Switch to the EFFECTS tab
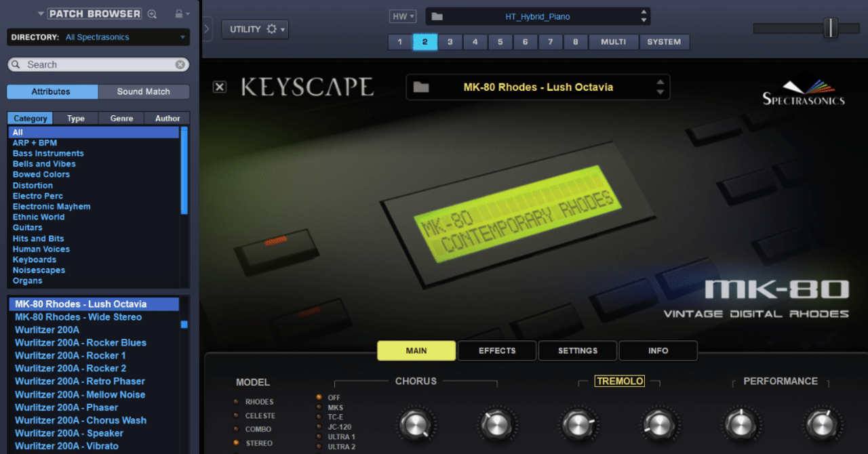This screenshot has height=454, width=868. click(x=496, y=350)
